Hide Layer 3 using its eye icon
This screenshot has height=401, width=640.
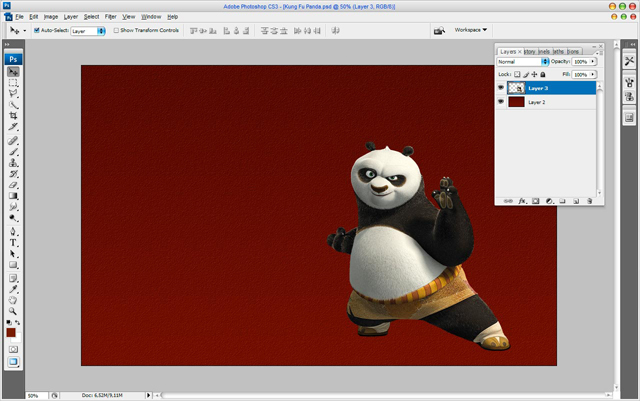click(501, 88)
